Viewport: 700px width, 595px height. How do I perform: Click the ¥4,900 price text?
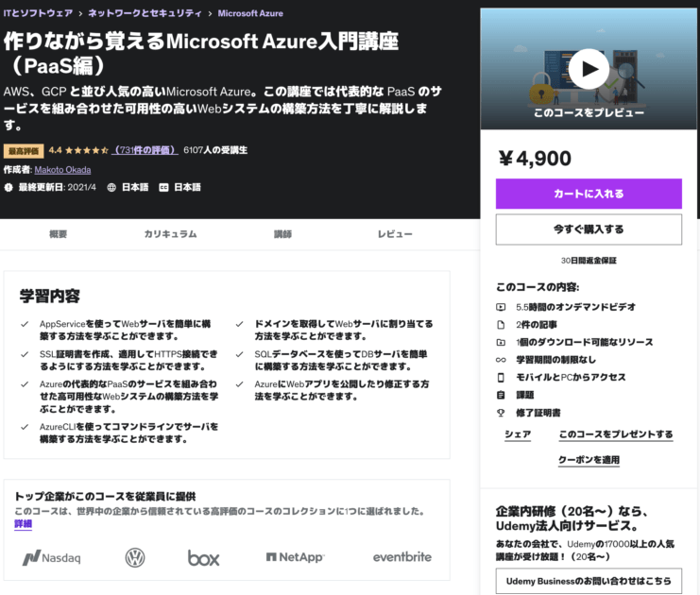(x=535, y=159)
